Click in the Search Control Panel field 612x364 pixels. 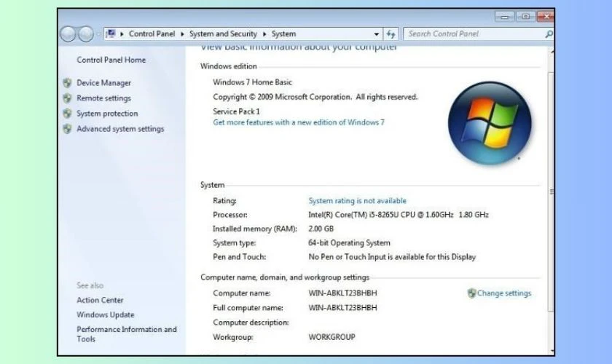[x=474, y=34]
